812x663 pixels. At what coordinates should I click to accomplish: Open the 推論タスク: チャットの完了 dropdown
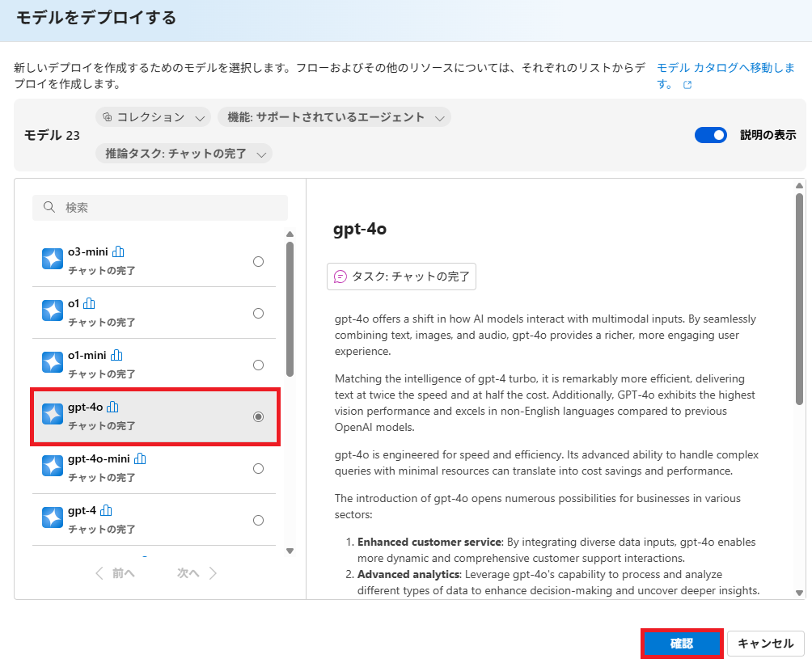click(x=184, y=153)
